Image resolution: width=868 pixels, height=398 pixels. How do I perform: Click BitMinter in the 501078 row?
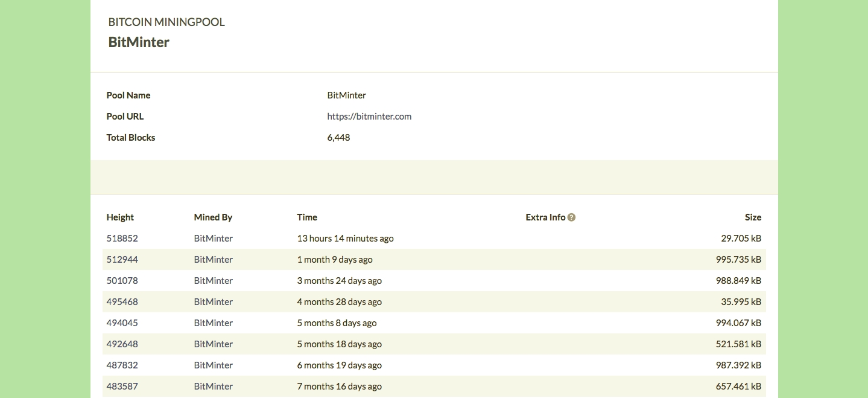point(214,281)
